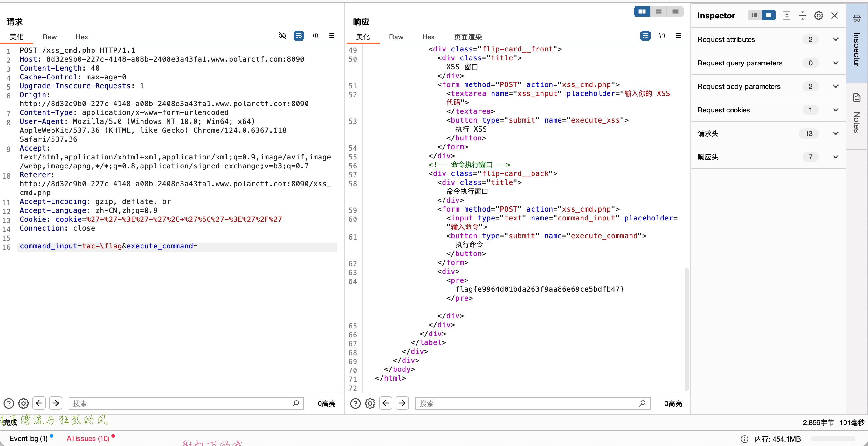Select side-by-side layout view icon
This screenshot has height=446, width=868.
coord(642,12)
